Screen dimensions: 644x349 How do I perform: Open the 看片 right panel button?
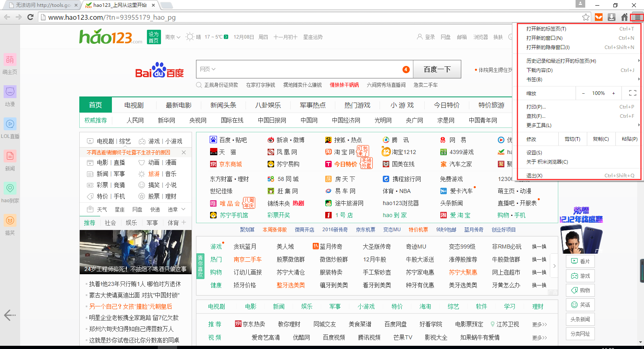click(x=580, y=261)
